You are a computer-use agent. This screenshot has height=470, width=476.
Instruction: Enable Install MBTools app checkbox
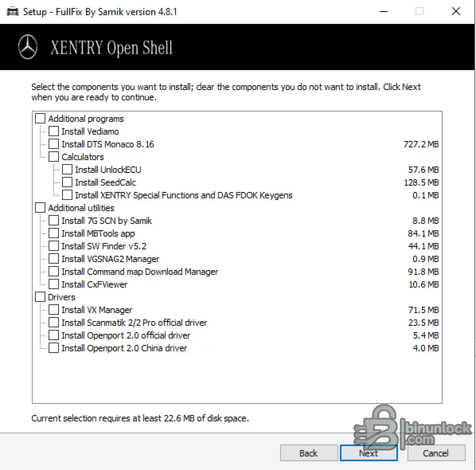click(54, 233)
